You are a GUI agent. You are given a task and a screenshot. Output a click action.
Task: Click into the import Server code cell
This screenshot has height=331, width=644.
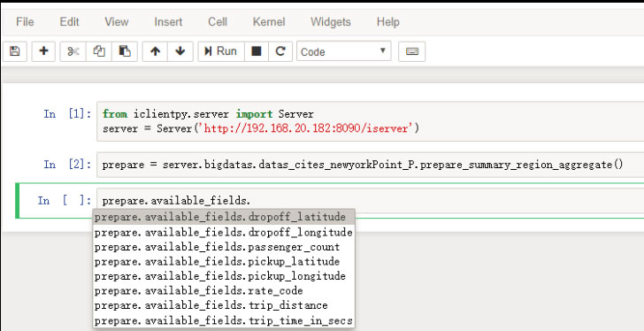click(x=370, y=121)
